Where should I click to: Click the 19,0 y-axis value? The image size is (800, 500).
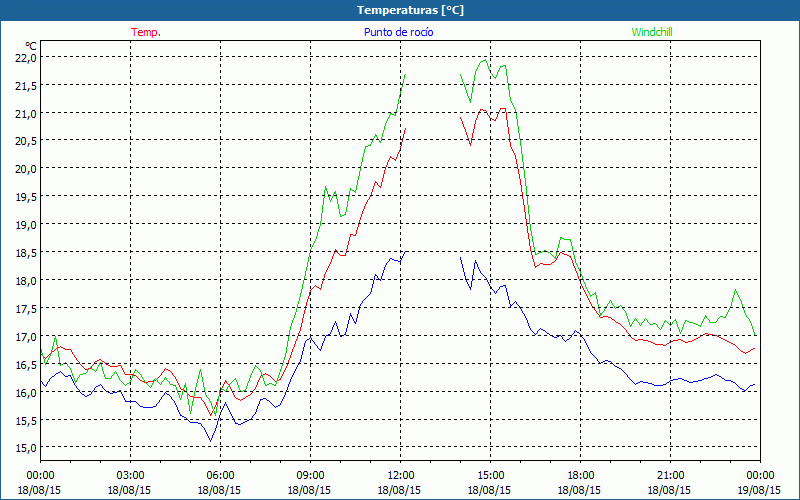[25, 225]
